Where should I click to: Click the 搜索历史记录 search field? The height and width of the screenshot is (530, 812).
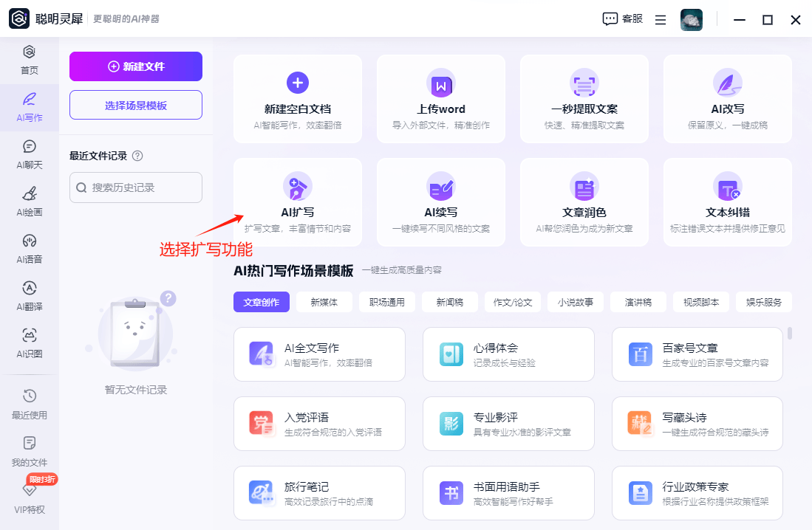pos(136,187)
